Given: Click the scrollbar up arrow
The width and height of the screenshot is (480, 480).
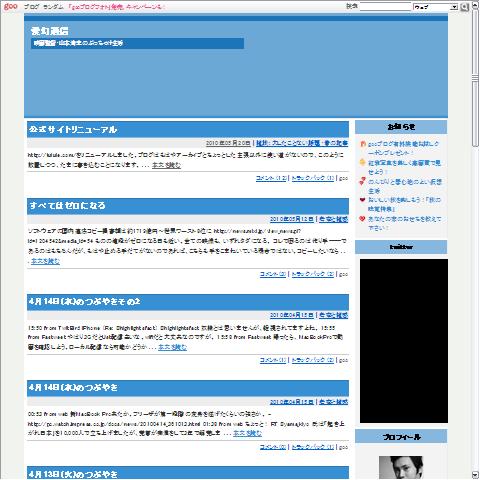Looking at the screenshot, I should point(475,6).
